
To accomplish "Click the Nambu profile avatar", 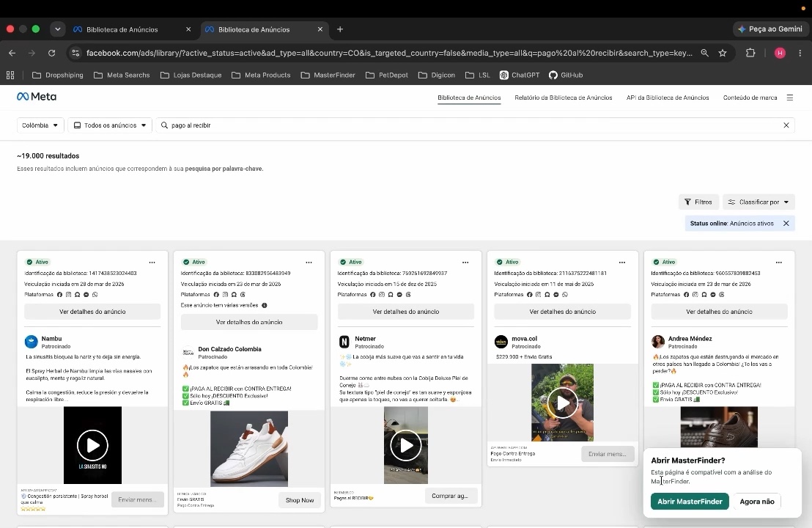I will (32, 342).
